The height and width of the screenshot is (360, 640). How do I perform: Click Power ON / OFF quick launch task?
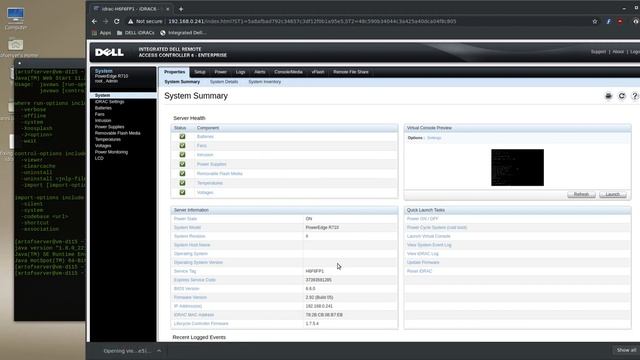pyautogui.click(x=422, y=219)
